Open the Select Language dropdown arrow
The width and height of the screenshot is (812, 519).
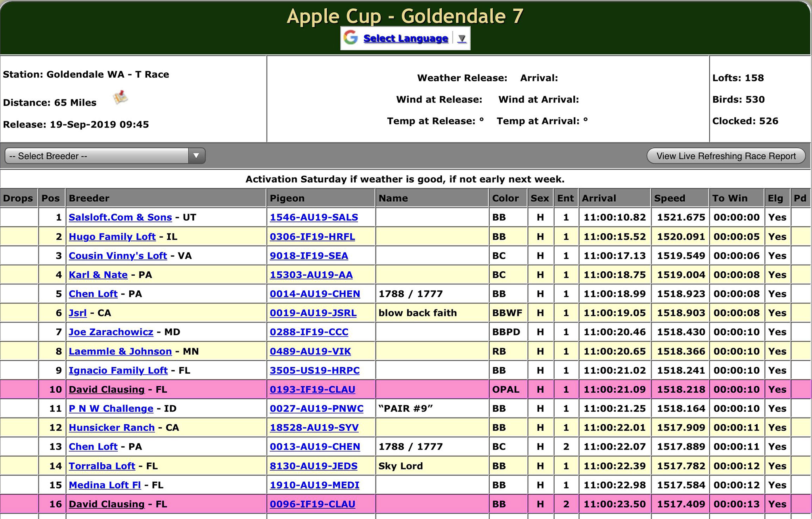click(x=462, y=38)
